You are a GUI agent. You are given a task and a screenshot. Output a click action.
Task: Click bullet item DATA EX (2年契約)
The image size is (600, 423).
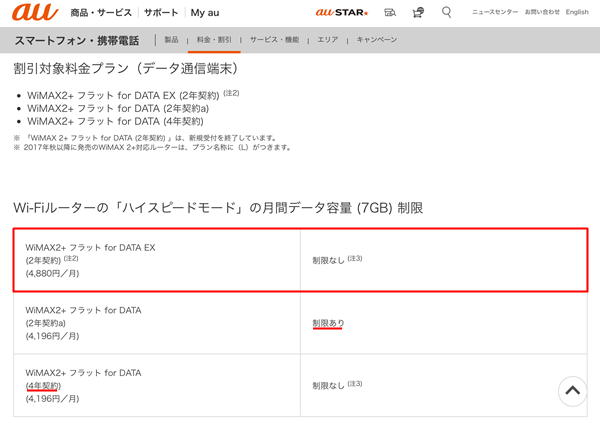tap(123, 96)
